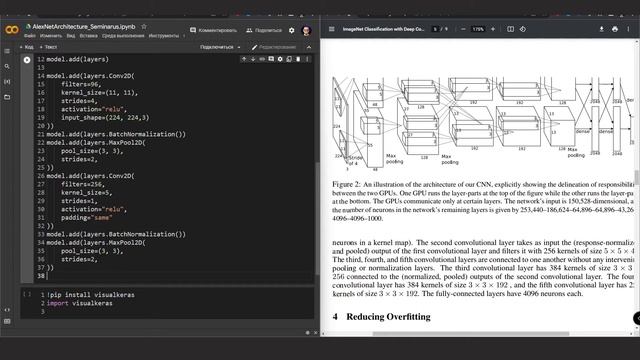Edit the PDF page number field
640x360 pixels.
(x=435, y=29)
